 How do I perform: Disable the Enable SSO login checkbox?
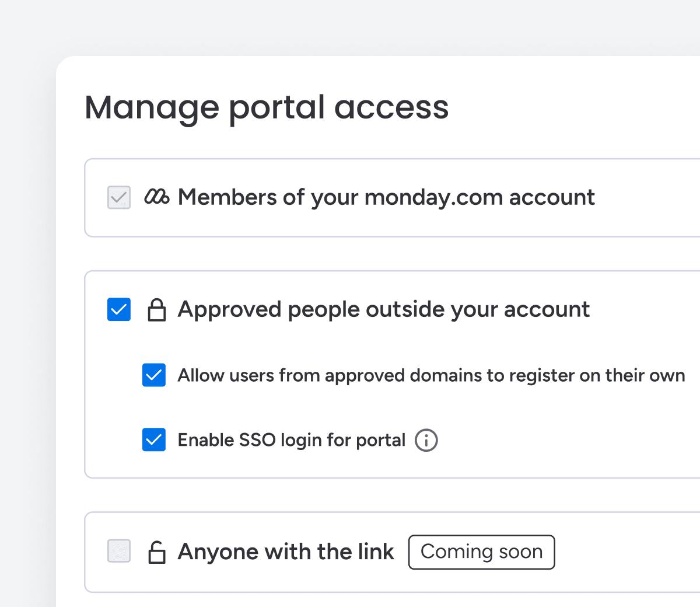click(x=154, y=440)
